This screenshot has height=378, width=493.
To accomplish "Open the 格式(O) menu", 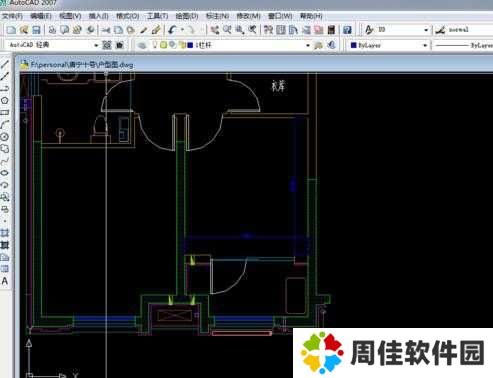I will coord(127,16).
